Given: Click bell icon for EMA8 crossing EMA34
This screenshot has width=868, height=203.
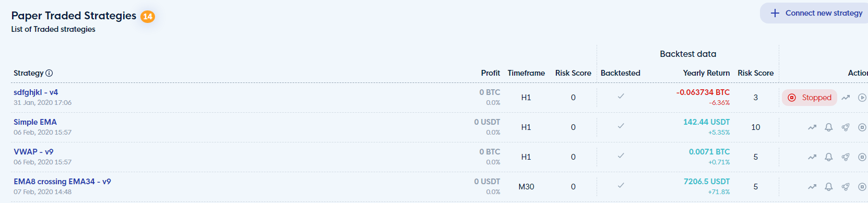Looking at the screenshot, I should (829, 187).
